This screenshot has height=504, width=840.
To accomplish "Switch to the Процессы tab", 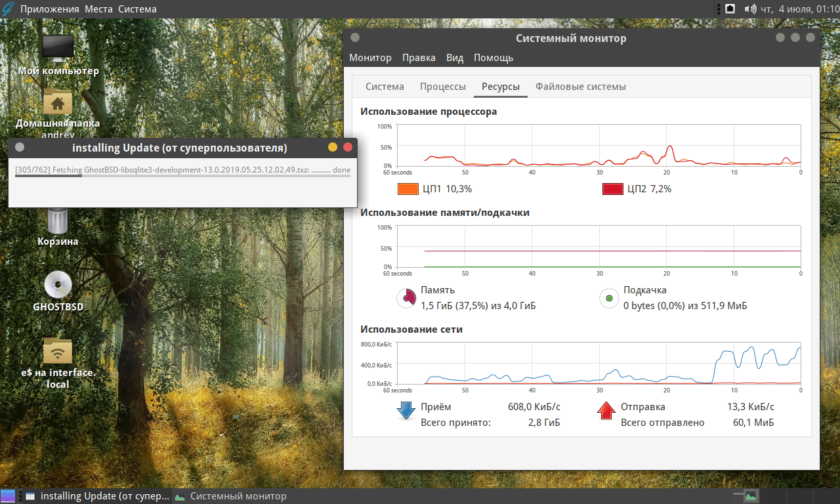I will pyautogui.click(x=443, y=87).
